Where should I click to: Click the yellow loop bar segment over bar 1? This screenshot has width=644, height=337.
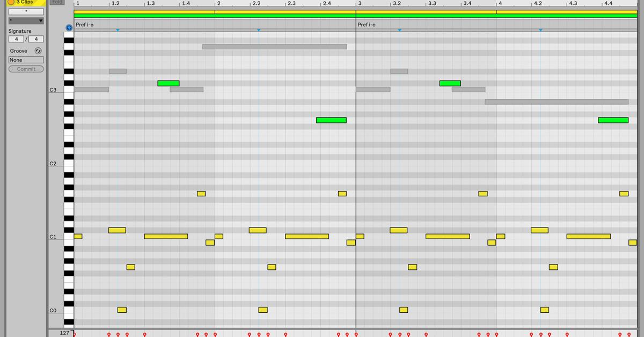click(144, 11)
